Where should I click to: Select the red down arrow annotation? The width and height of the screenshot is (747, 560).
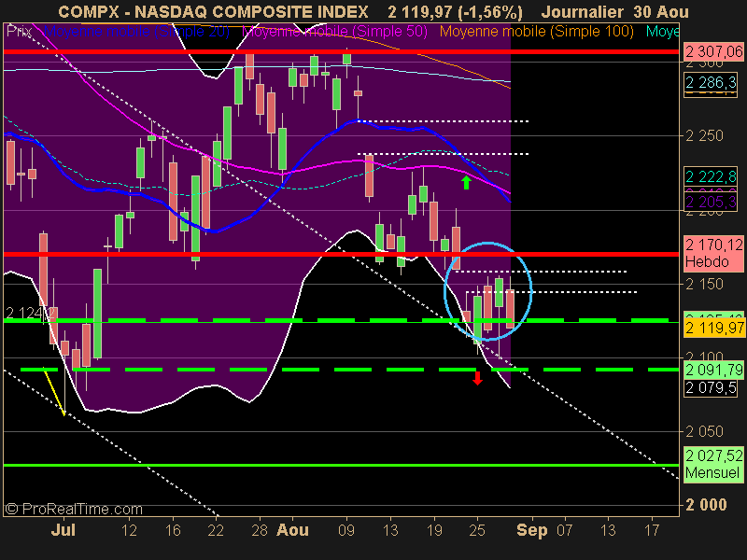tap(477, 378)
